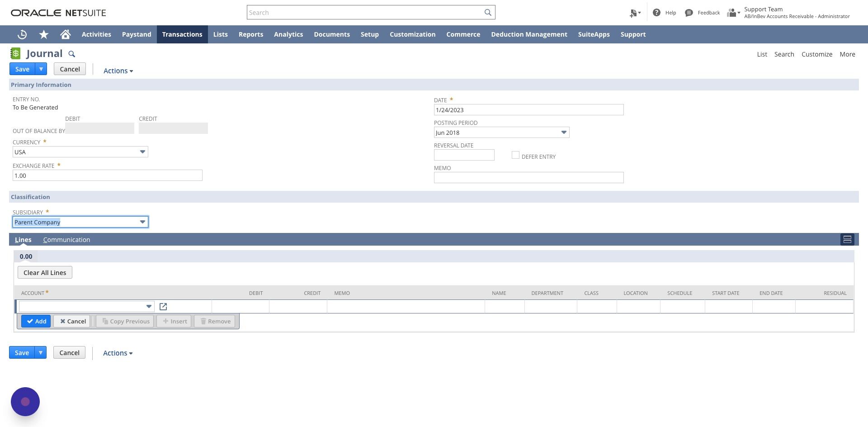Toggle the subtab layout icon on Lines bar

coord(847,240)
